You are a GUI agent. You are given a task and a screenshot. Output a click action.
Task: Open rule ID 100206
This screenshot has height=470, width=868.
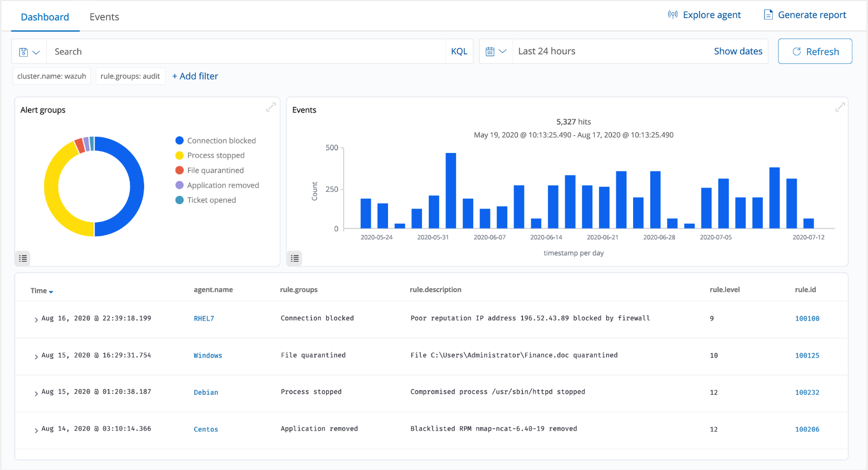point(807,429)
